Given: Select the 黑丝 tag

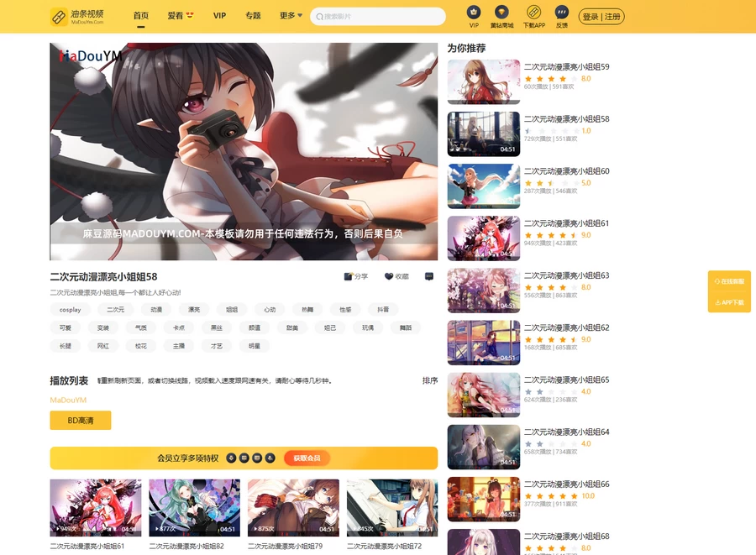Looking at the screenshot, I should pyautogui.click(x=217, y=327).
